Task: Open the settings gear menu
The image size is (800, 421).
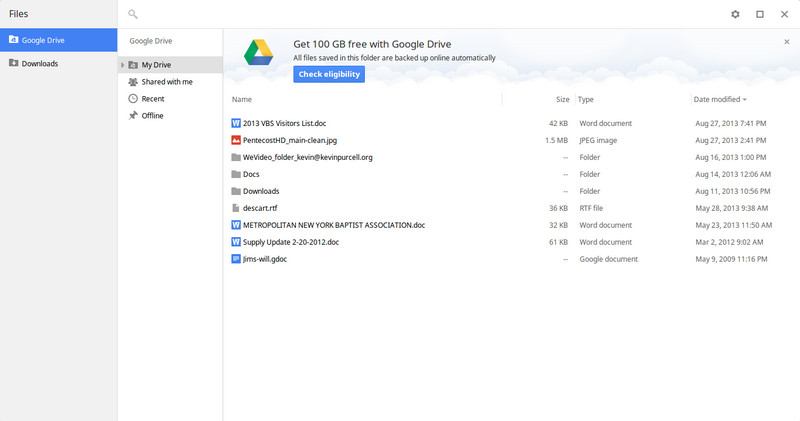Action: pos(735,14)
